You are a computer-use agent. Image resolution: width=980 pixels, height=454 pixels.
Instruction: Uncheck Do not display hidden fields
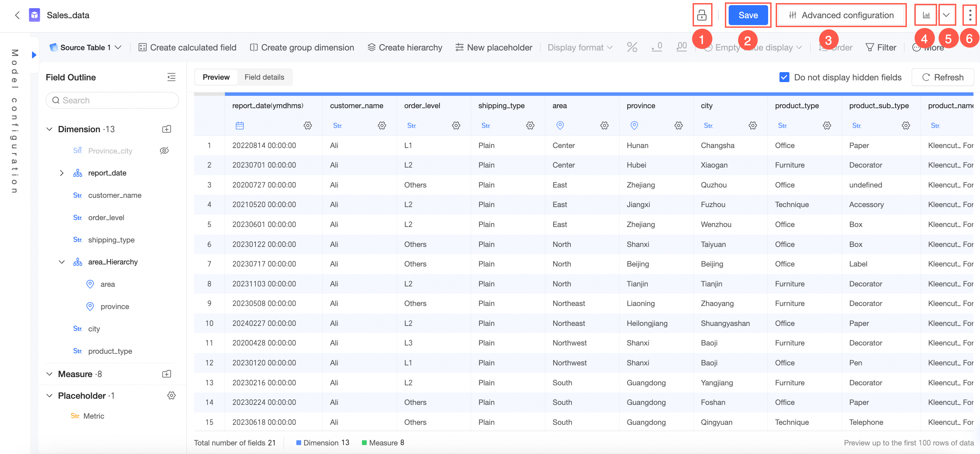click(784, 77)
